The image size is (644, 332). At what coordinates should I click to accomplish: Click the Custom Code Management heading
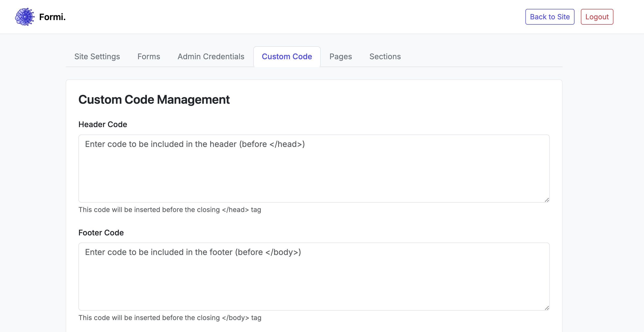154,100
